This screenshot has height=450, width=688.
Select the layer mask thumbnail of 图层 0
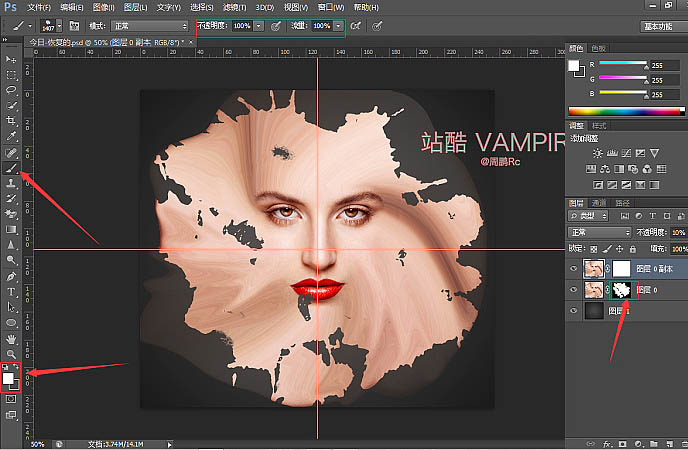click(623, 289)
